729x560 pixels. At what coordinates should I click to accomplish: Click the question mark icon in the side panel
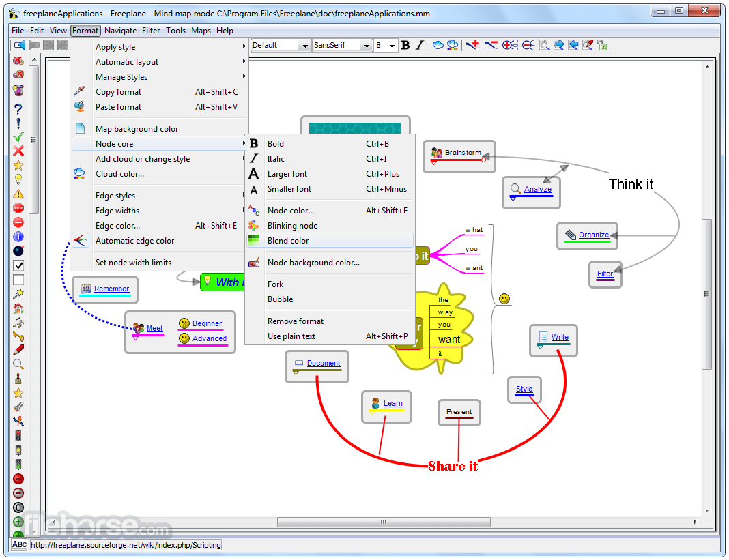(x=18, y=109)
